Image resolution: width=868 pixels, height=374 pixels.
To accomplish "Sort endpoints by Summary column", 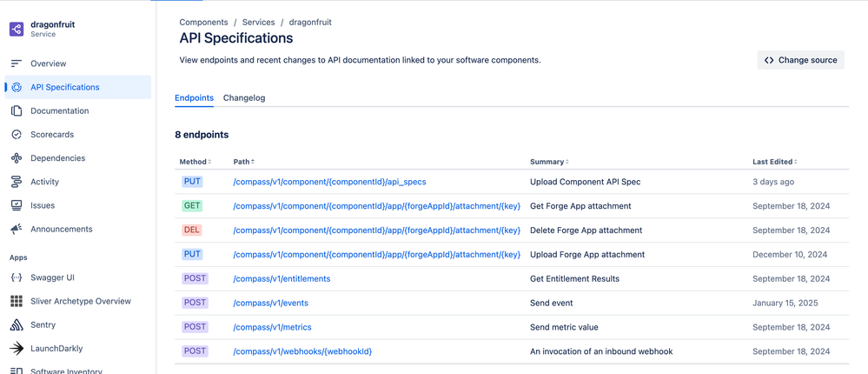I will pyautogui.click(x=550, y=162).
